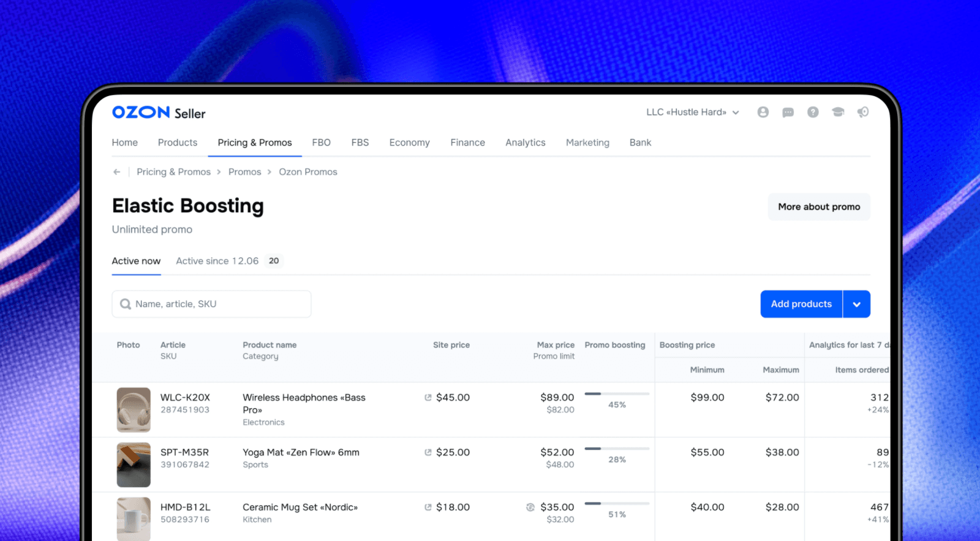Click More about promo button
980x541 pixels.
(819, 207)
